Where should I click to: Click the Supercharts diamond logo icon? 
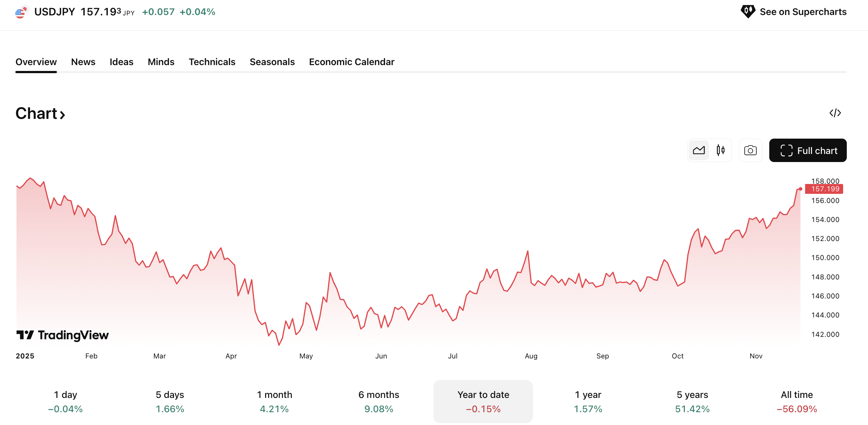pyautogui.click(x=748, y=11)
